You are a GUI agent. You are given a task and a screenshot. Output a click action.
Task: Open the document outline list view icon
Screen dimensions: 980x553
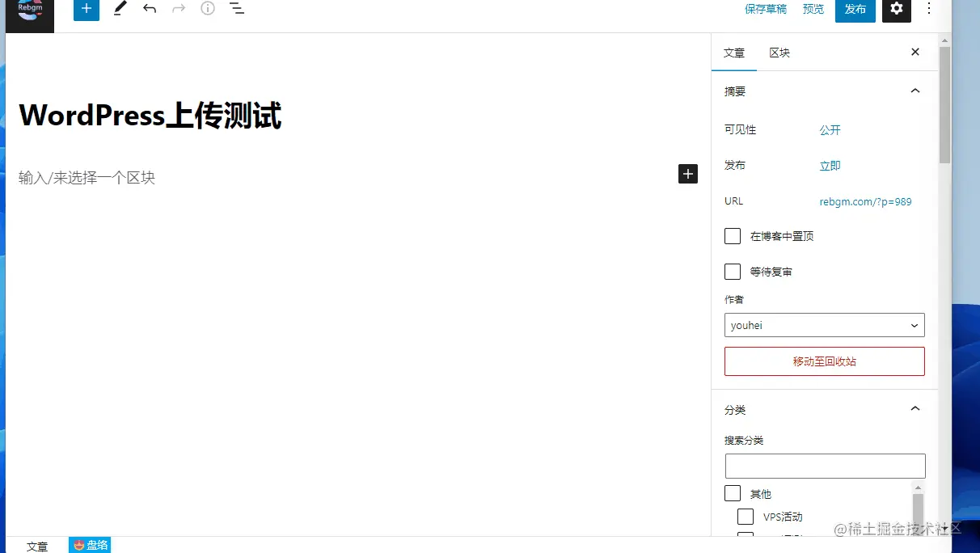coord(237,11)
